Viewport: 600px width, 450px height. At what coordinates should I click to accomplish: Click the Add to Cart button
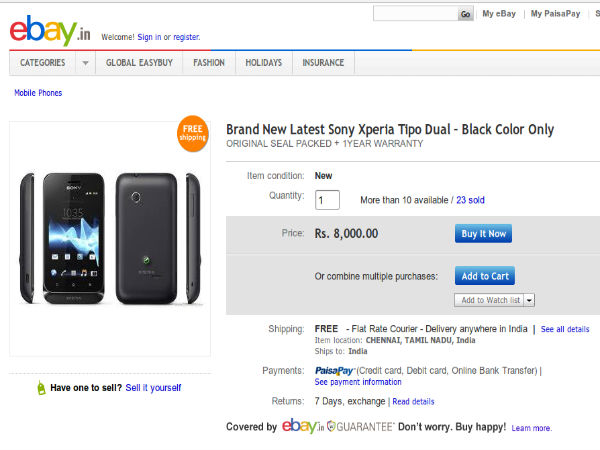(485, 276)
